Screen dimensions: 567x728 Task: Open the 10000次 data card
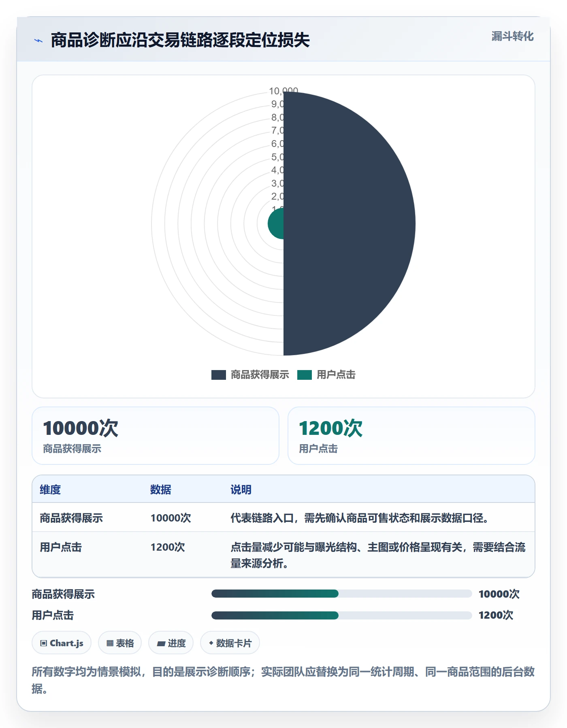tap(156, 436)
